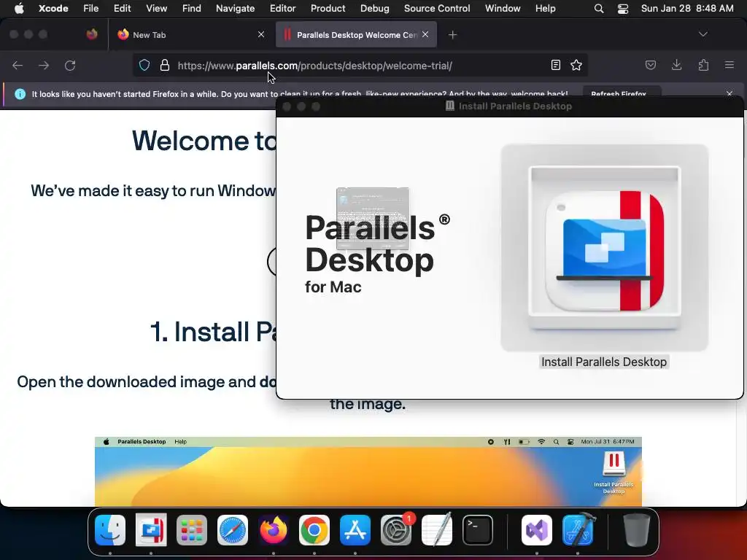Open the Product menu
The height and width of the screenshot is (560, 747).
click(x=328, y=9)
